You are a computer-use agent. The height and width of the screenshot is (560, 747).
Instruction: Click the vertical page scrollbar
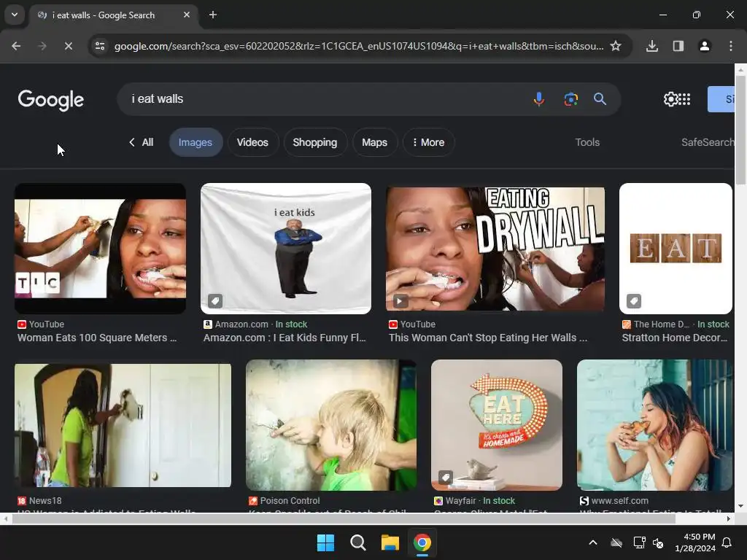tap(740, 130)
